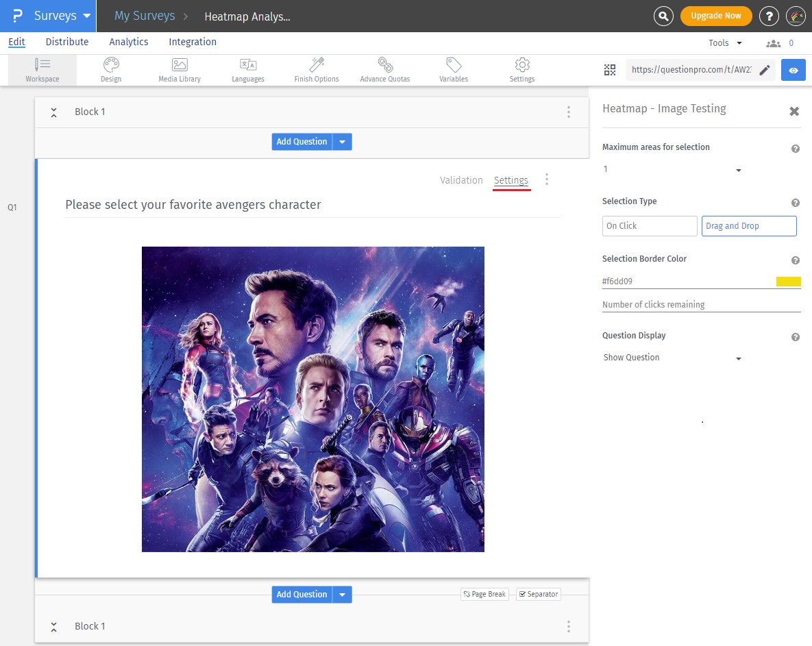
Task: Open the Question Display dropdown
Action: pos(672,358)
